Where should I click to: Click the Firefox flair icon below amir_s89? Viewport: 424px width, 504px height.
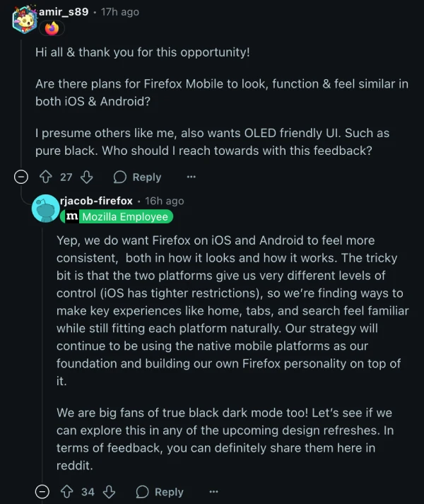(x=52, y=28)
